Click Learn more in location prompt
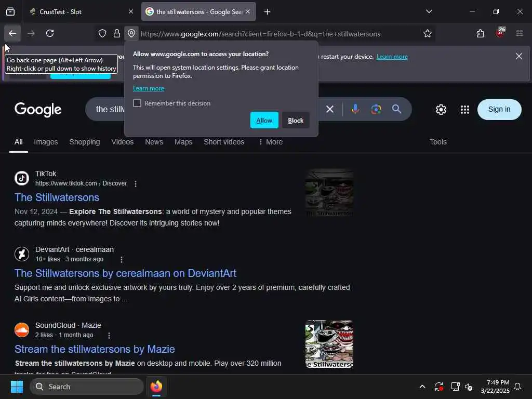 [149, 88]
